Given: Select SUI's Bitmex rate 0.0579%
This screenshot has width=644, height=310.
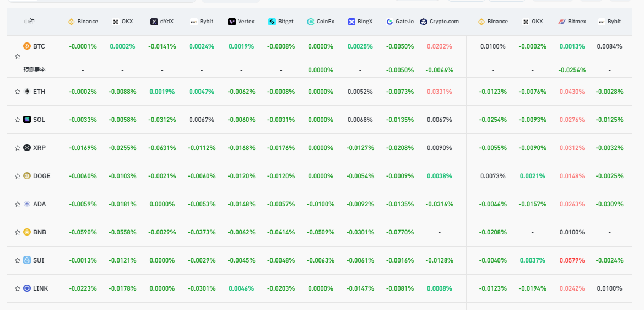Looking at the screenshot, I should (x=572, y=260).
